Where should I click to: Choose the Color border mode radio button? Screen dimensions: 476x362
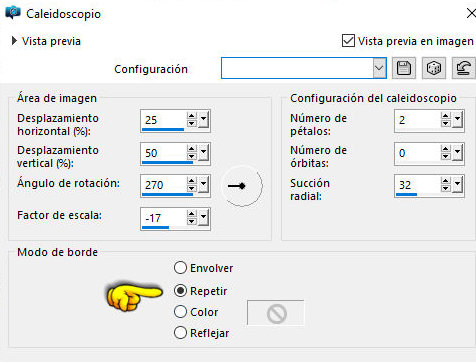[180, 312]
